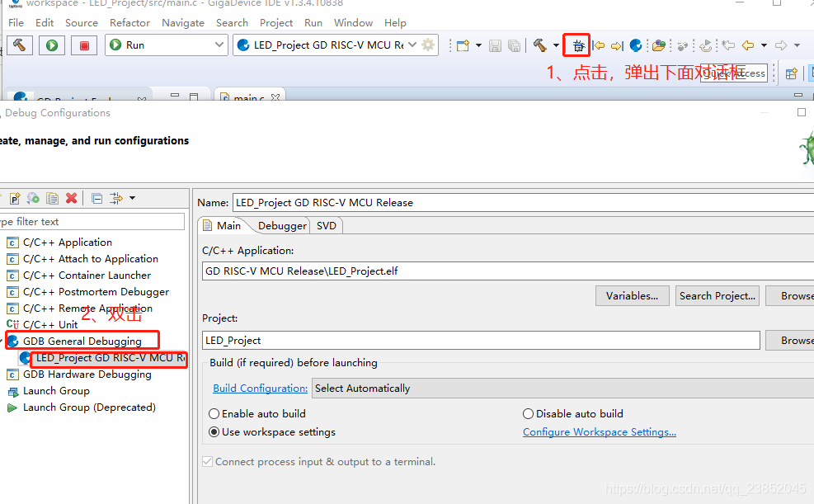Open the File menu

[16, 23]
